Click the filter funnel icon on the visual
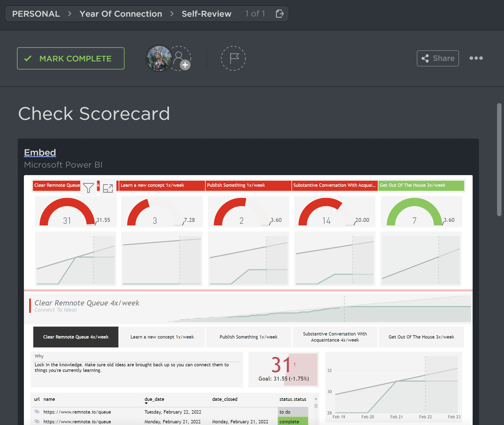 point(88,188)
